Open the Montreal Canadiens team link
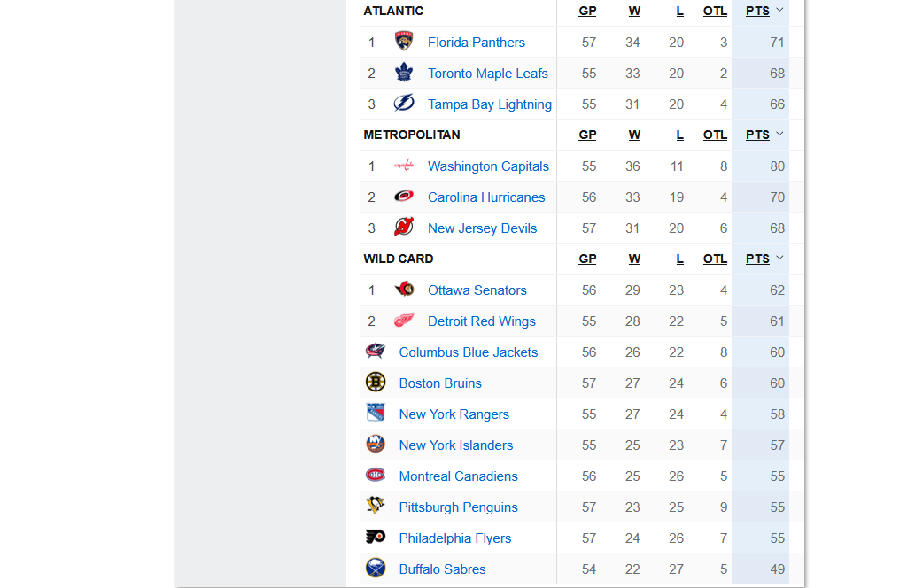 click(458, 476)
